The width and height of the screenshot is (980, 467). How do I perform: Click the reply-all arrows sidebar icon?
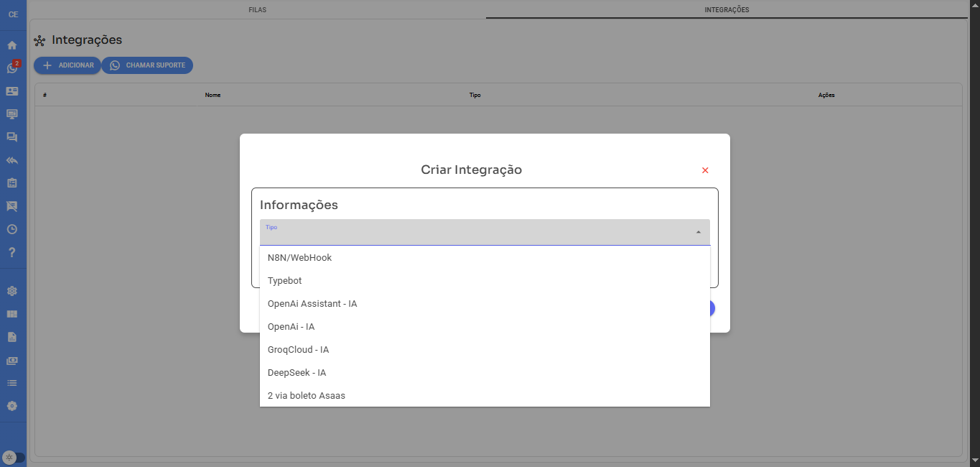click(x=12, y=160)
